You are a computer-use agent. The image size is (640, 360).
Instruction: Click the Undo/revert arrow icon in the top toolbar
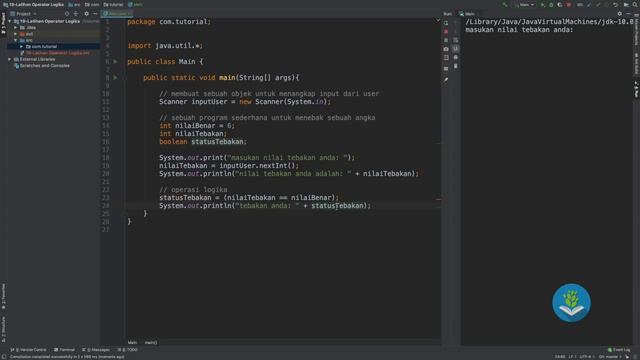[616, 4]
